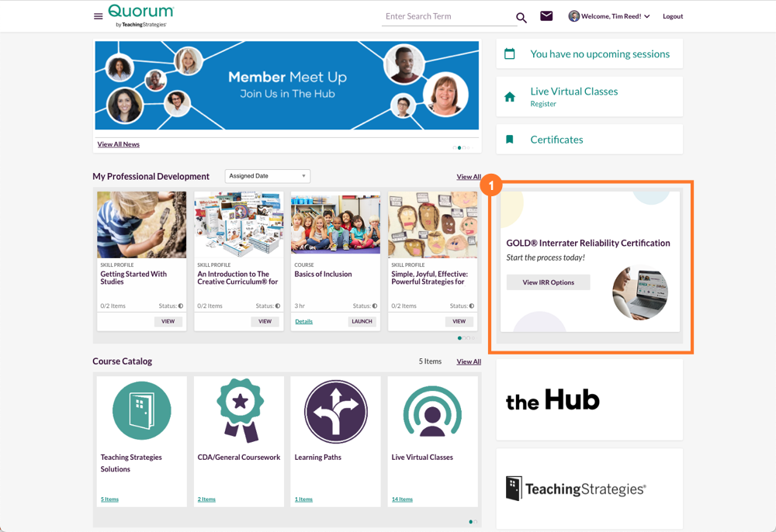Select the Certificates bookmark icon
This screenshot has width=776, height=532.
(x=509, y=139)
